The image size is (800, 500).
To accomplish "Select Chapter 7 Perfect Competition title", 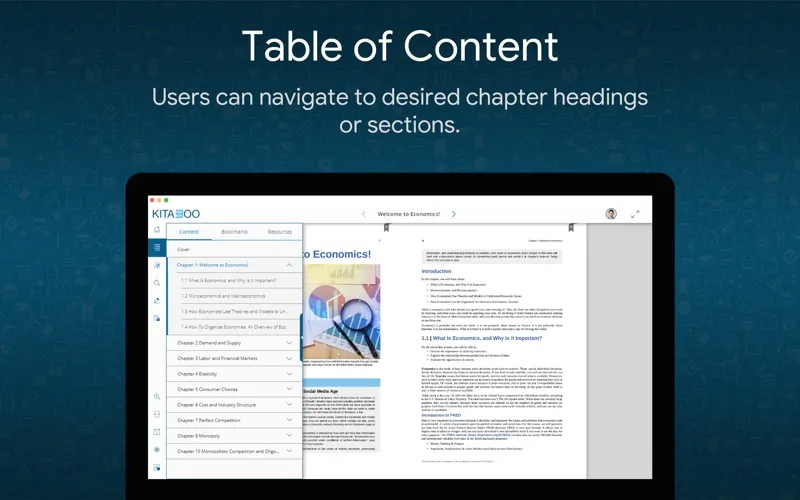I will tap(209, 420).
